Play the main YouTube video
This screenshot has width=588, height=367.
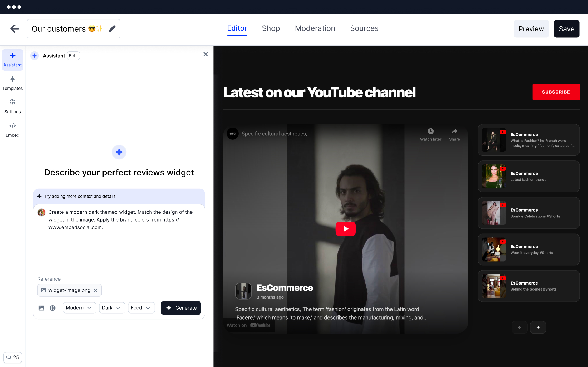345,229
